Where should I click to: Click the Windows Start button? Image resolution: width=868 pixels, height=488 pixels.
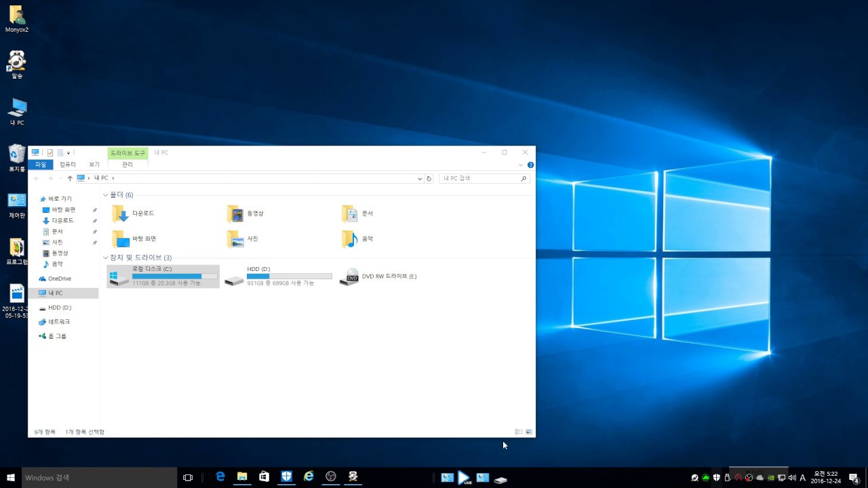click(x=11, y=478)
